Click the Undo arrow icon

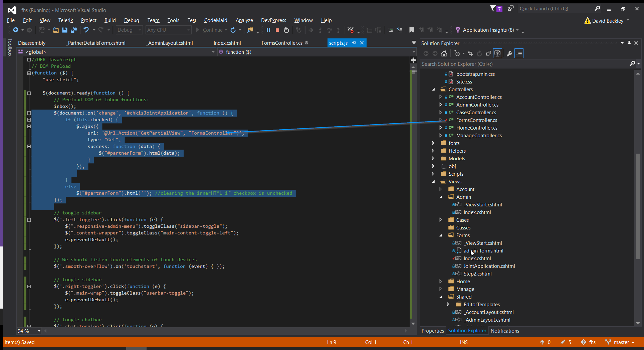86,30
